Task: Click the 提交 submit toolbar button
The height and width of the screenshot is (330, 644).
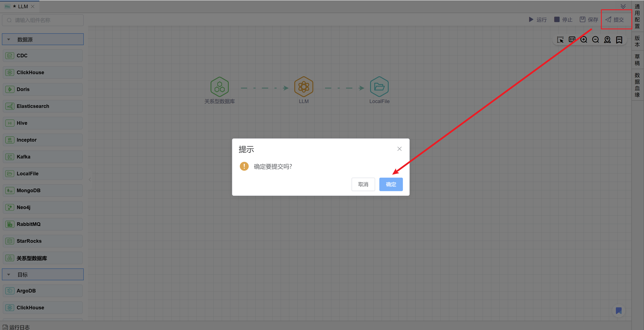Action: pos(615,20)
